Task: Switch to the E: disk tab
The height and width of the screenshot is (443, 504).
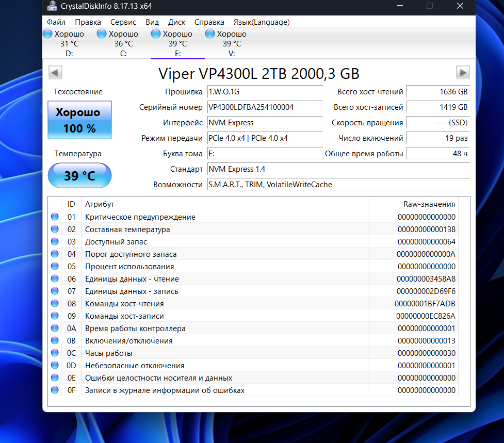Action: pyautogui.click(x=177, y=44)
